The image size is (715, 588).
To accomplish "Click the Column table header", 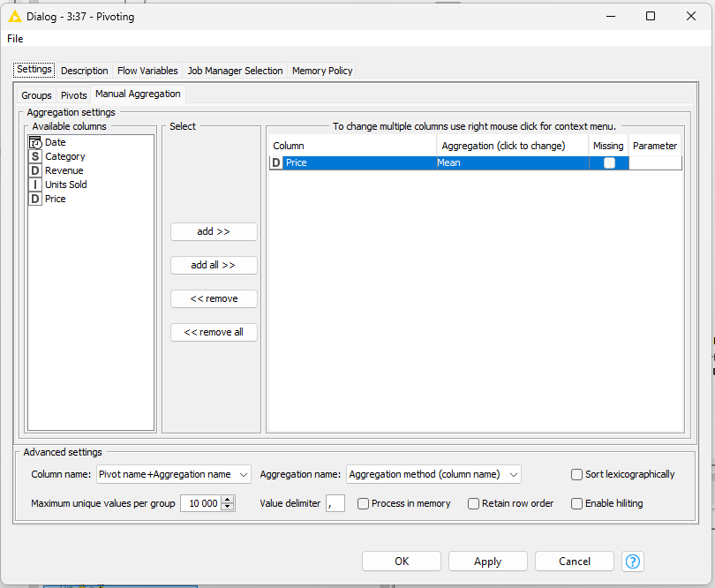I will point(353,146).
